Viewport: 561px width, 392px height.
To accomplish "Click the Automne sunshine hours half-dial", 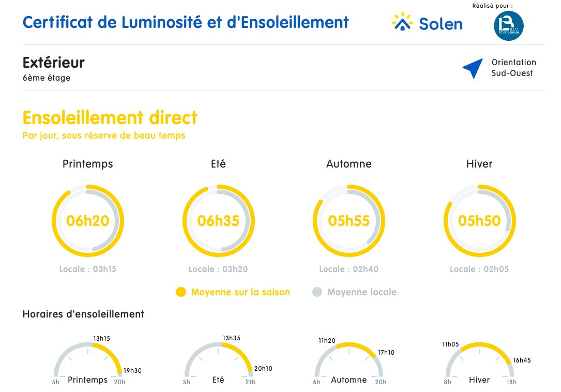I will 349,362.
